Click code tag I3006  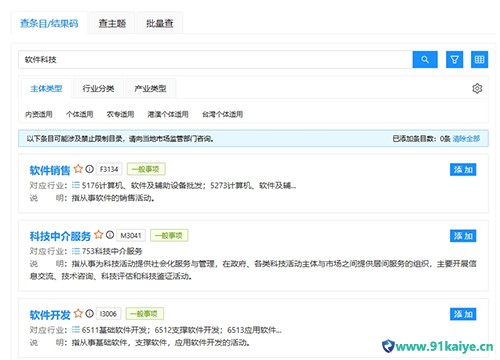click(109, 314)
